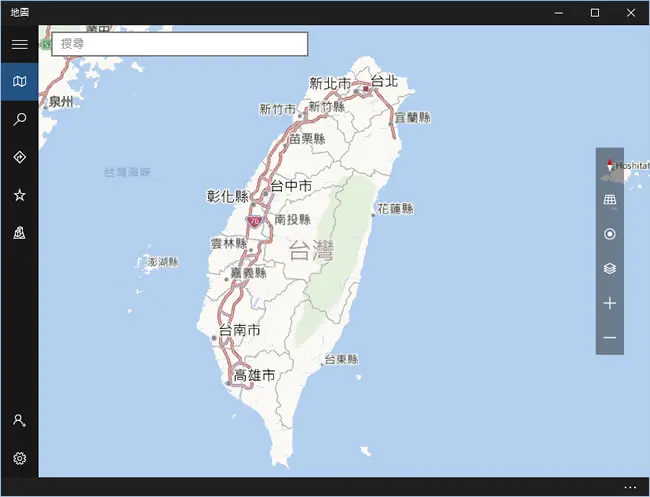Open the account sign-in icon
The image size is (650, 497).
click(19, 420)
